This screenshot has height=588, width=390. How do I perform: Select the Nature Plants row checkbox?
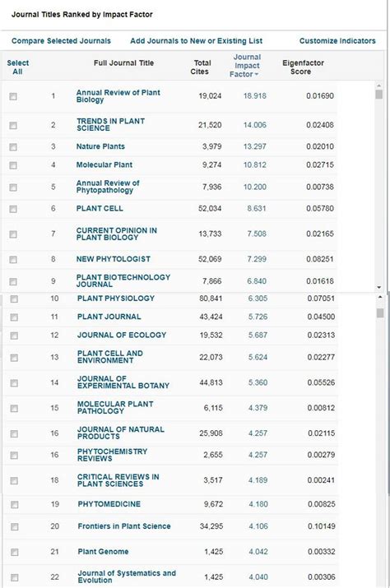point(13,147)
